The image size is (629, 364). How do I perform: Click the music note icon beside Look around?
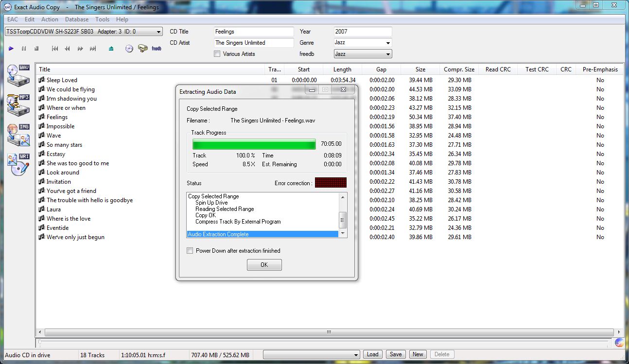click(x=42, y=173)
